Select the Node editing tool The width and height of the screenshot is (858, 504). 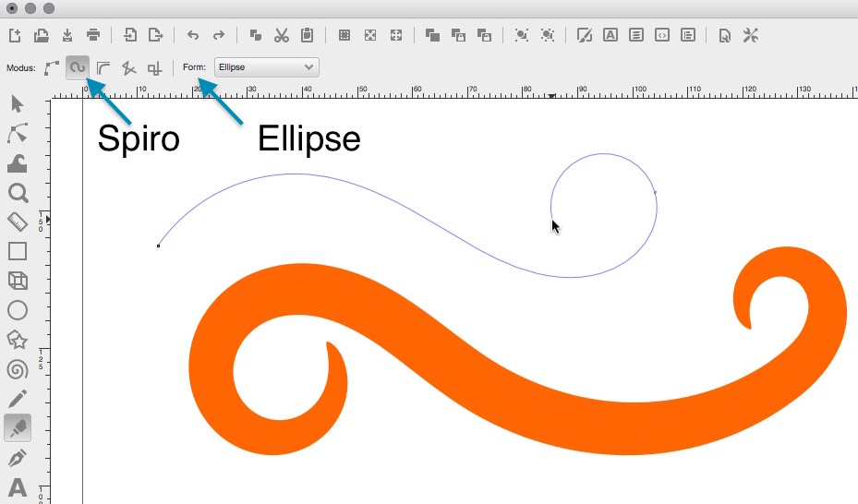click(x=17, y=134)
